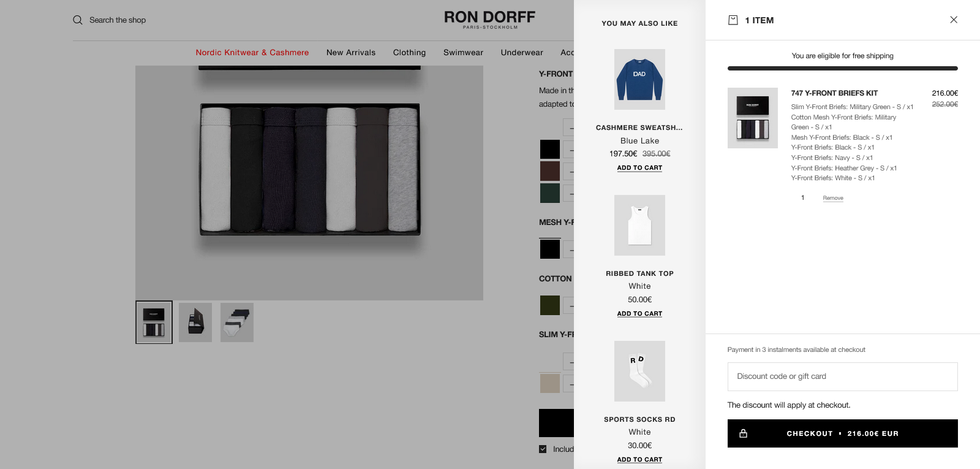Open the Sports Socks RD image
Screen dimensions: 980x469
click(x=639, y=371)
